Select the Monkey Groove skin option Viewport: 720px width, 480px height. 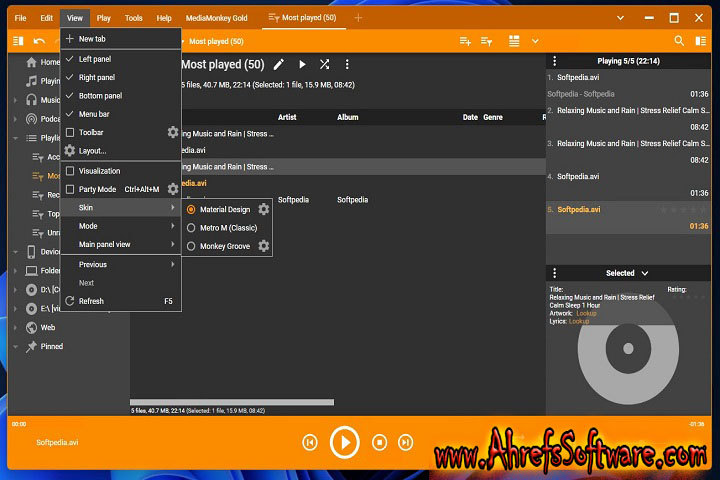(192, 246)
